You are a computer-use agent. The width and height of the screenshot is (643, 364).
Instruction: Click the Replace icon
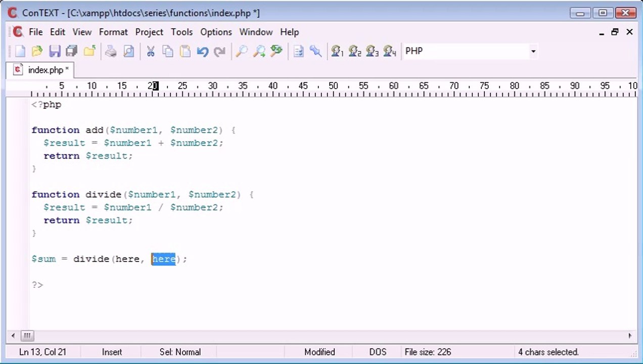277,51
